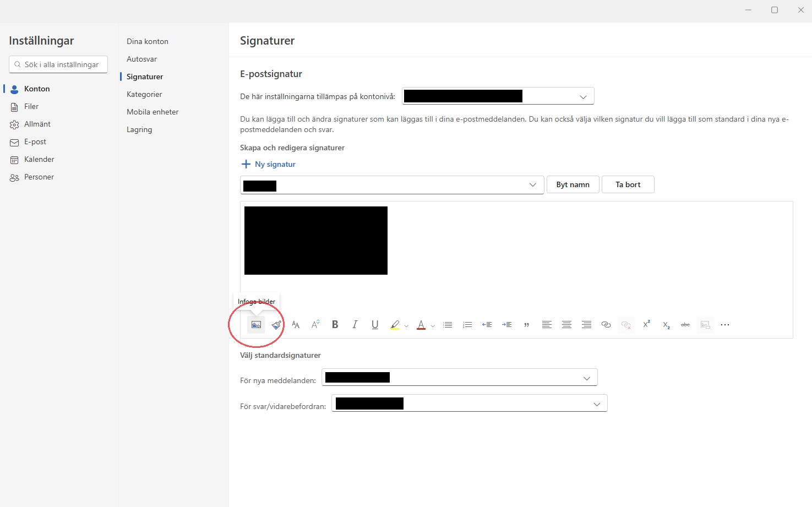Viewport: 812px width, 507px height.
Task: Open the För svar/vidarebefordran dropdown
Action: (x=470, y=404)
